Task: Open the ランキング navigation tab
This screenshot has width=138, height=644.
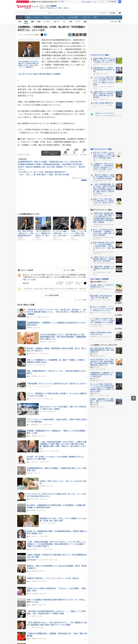Action: pos(86,17)
